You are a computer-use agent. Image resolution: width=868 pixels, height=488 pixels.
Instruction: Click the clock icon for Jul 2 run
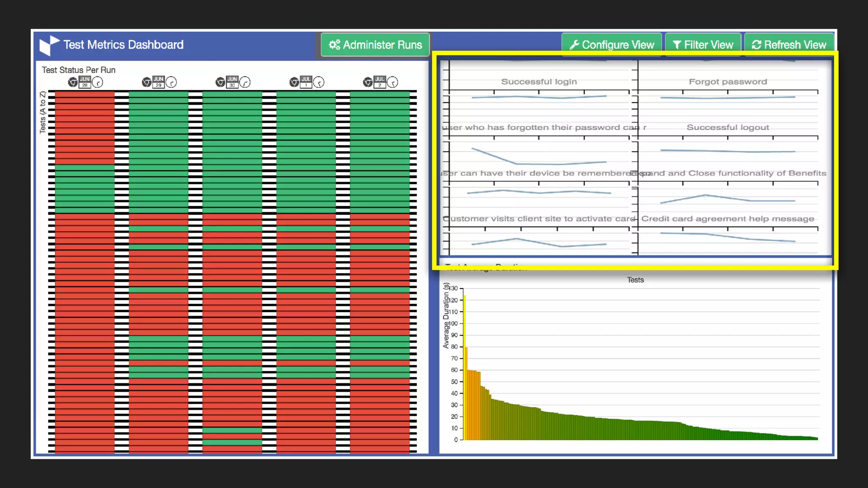(392, 82)
